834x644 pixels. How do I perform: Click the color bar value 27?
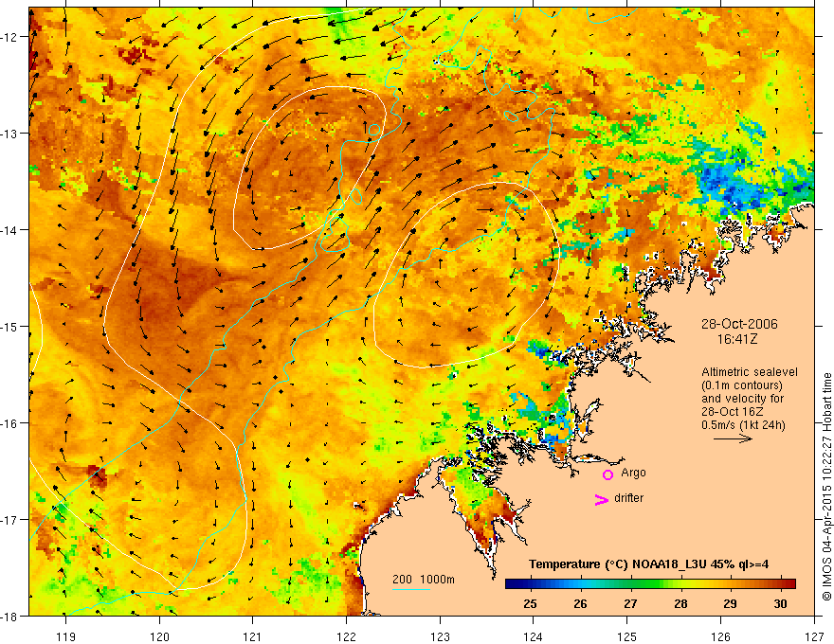pyautogui.click(x=630, y=603)
